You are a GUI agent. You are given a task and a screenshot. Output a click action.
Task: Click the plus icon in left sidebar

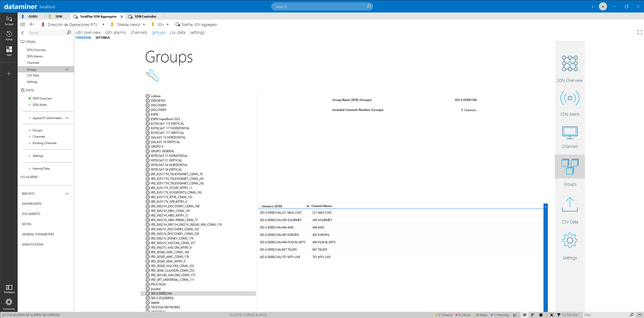tap(9, 74)
